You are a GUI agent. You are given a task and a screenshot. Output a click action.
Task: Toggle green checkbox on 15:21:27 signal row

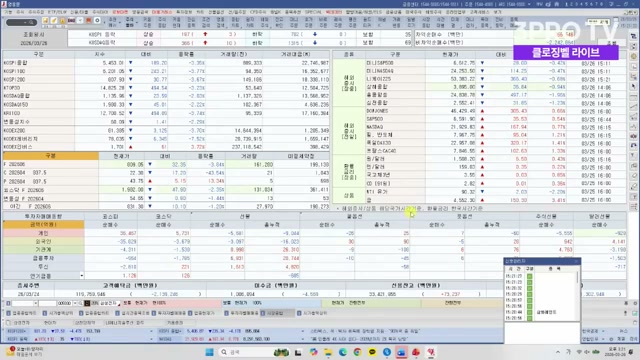[529, 276]
